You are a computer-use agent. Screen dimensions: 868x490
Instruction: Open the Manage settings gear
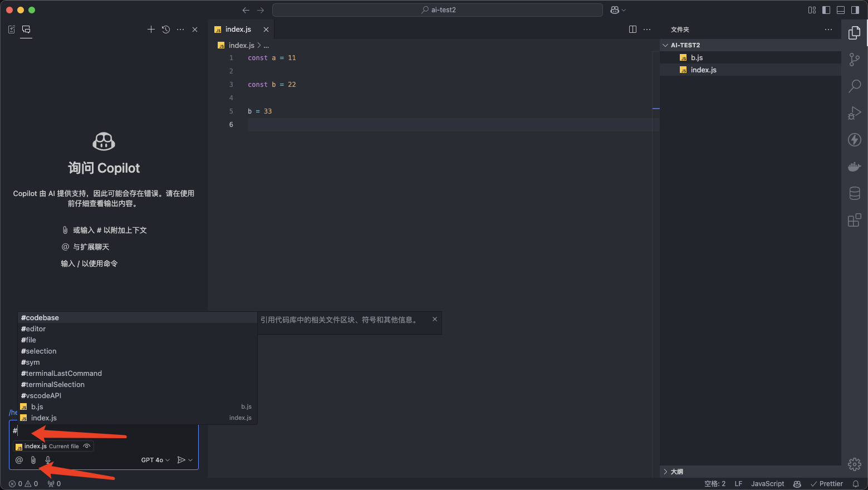tap(855, 464)
